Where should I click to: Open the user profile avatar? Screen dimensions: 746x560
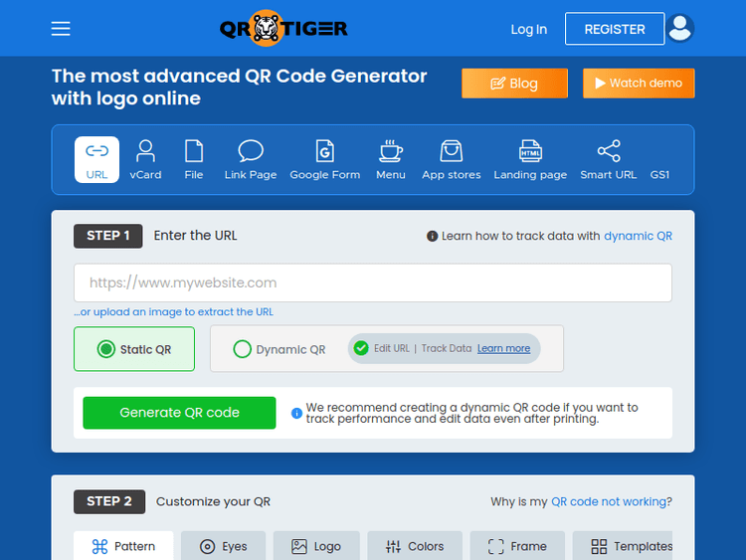(x=680, y=29)
